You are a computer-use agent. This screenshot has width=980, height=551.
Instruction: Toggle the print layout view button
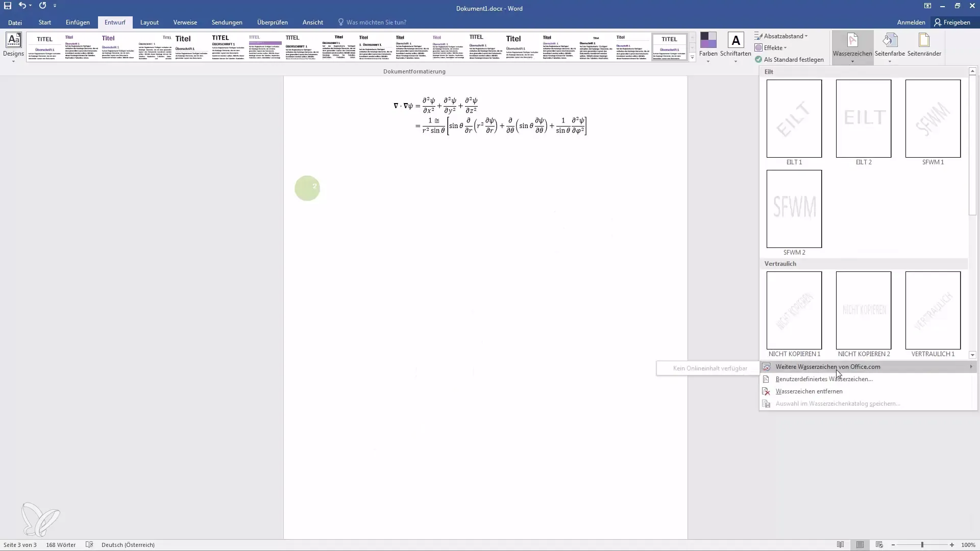[x=860, y=545]
